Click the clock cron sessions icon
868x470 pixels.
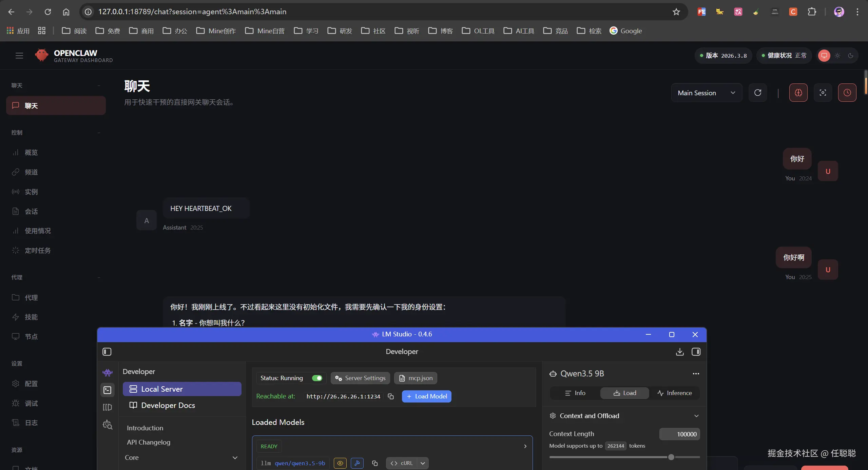[x=847, y=93]
